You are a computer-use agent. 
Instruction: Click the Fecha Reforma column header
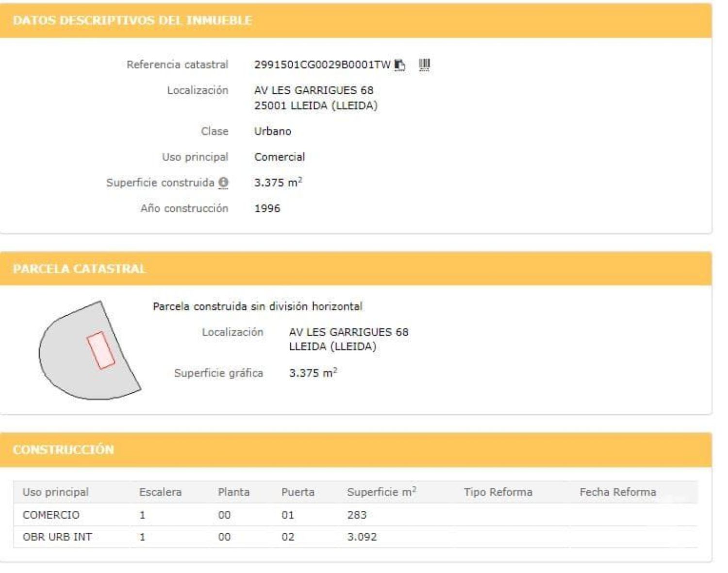(617, 492)
